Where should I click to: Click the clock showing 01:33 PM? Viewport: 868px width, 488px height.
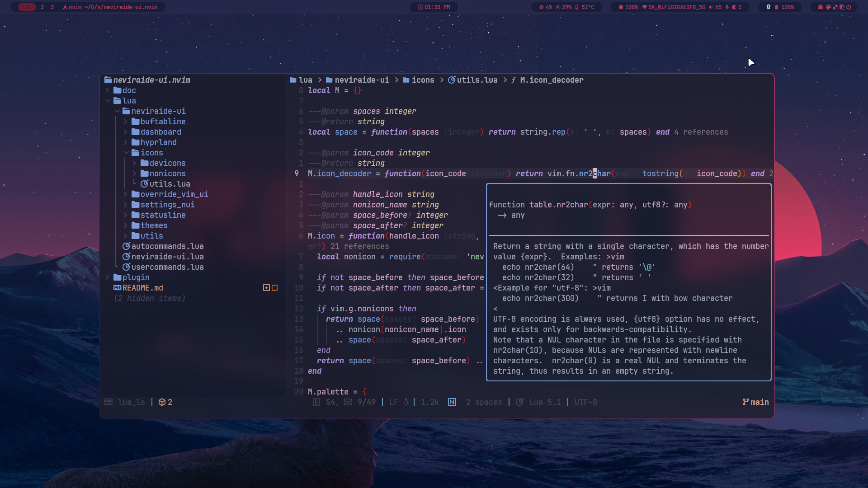point(434,7)
